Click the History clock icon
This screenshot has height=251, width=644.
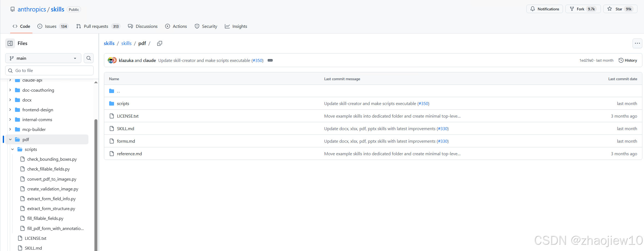click(x=621, y=60)
